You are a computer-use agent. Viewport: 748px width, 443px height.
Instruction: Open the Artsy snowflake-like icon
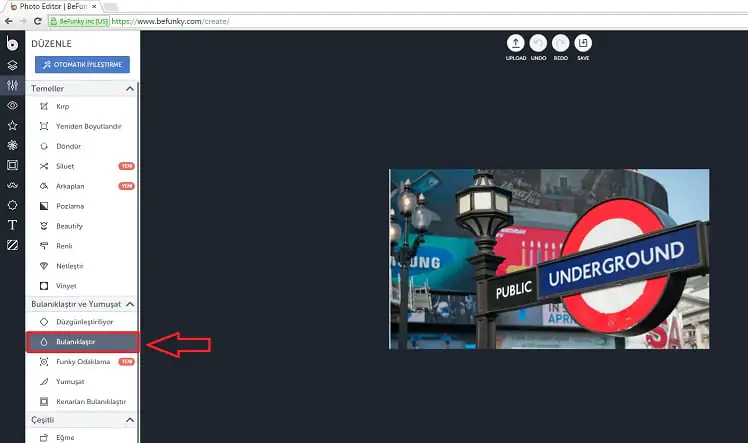click(x=12, y=145)
